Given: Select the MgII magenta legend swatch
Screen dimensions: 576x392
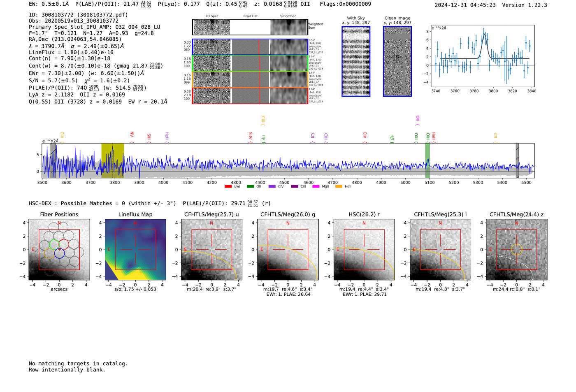Looking at the screenshot, I should pos(316,186).
